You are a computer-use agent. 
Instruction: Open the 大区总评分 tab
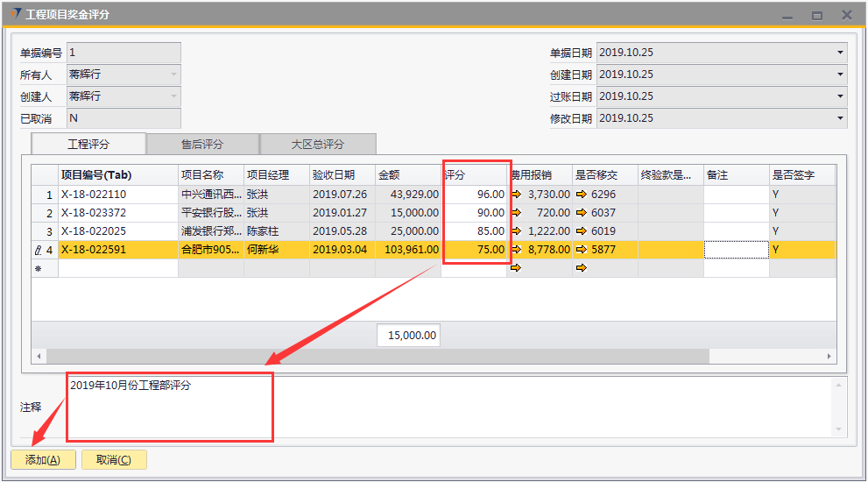click(x=318, y=144)
